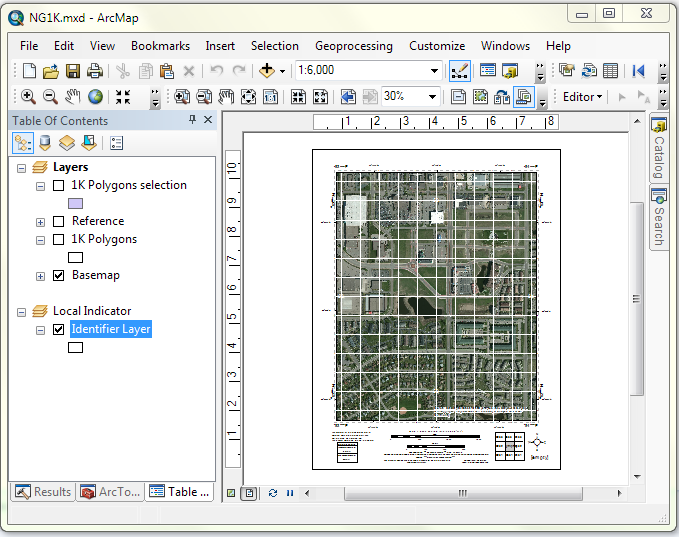The image size is (679, 537).
Task: Go back to previous layout extent
Action: [x=348, y=97]
